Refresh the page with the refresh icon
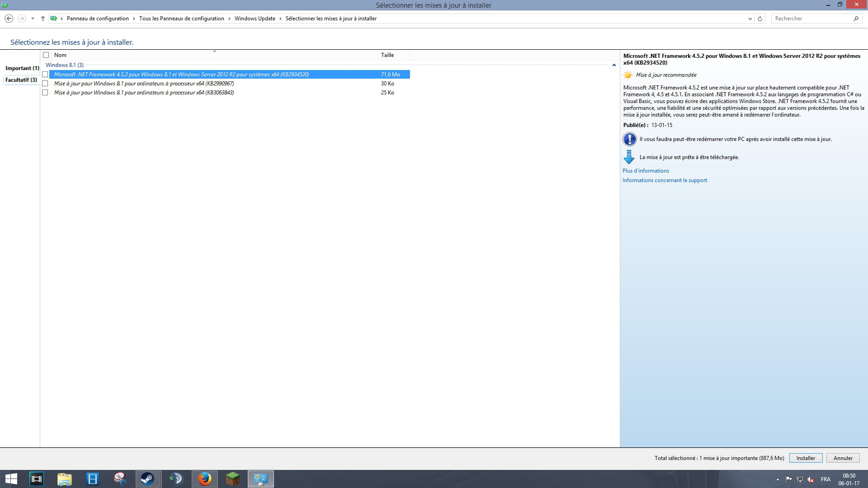 [x=760, y=19]
